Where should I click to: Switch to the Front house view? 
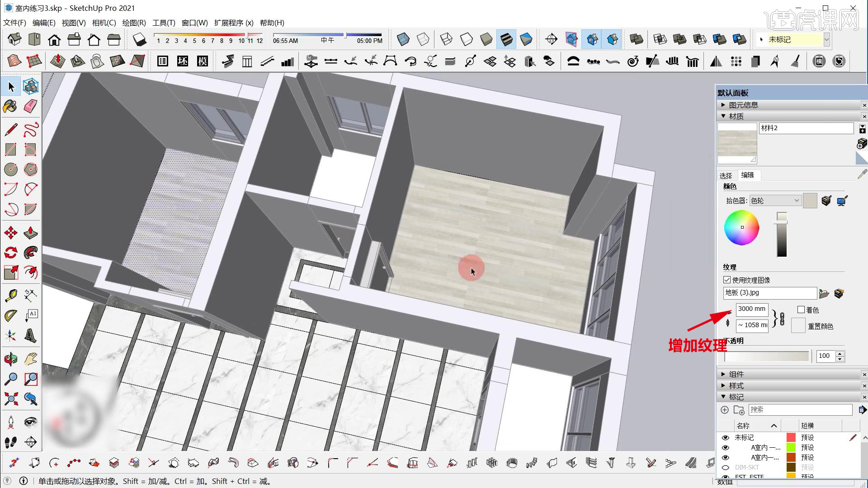(x=54, y=39)
